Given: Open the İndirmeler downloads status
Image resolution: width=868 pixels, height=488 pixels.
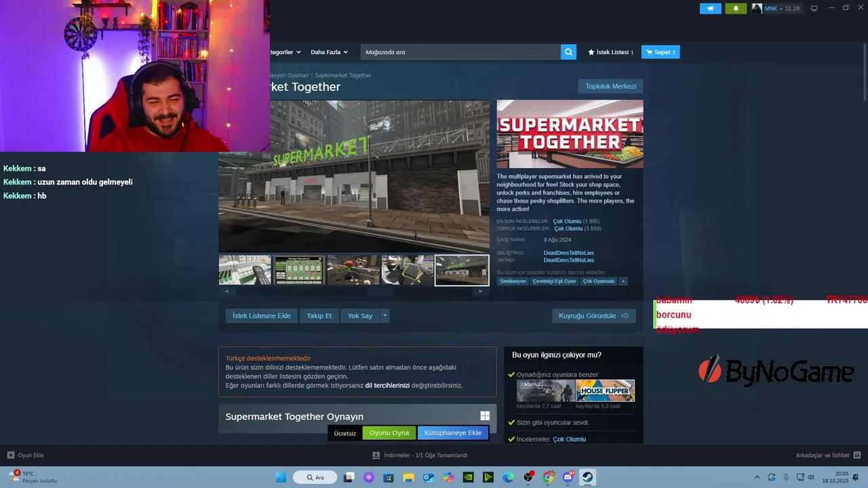Looking at the screenshot, I should point(420,455).
